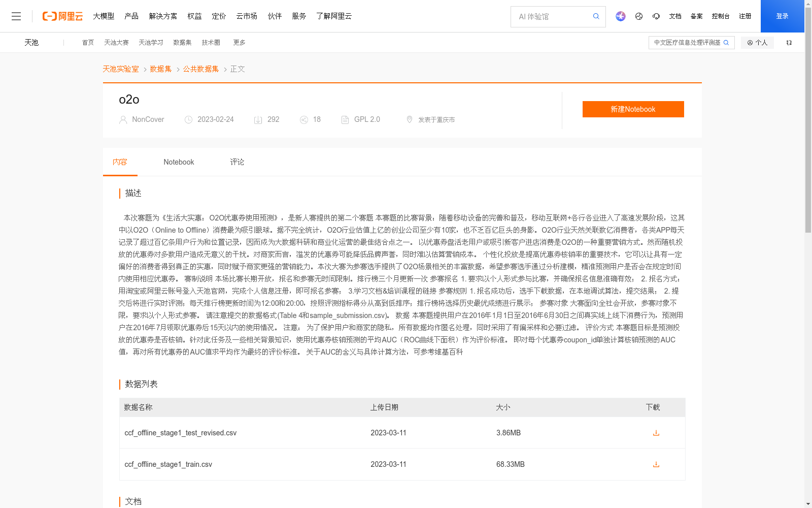Open the 云市场 menu

click(247, 16)
